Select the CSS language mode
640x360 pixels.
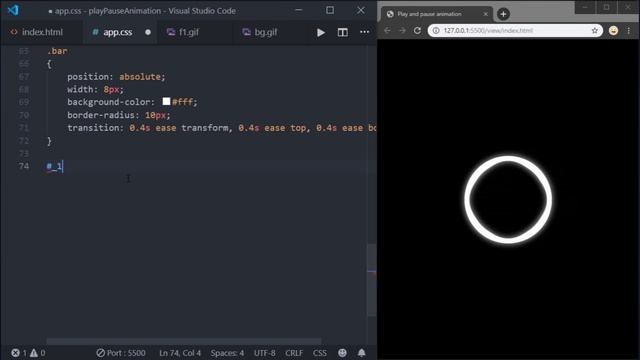pyautogui.click(x=320, y=353)
